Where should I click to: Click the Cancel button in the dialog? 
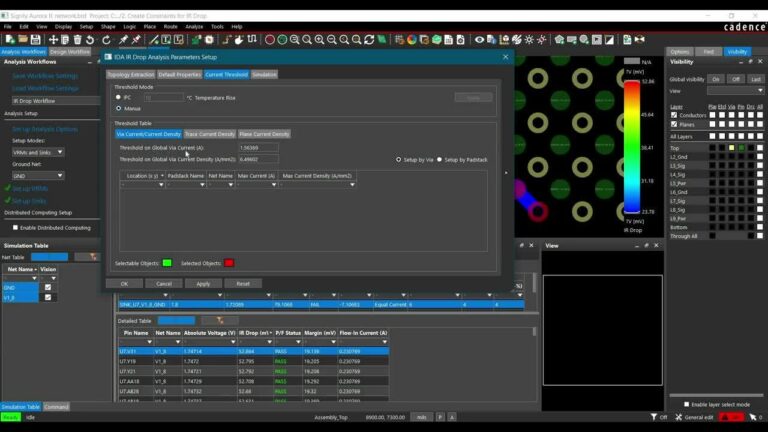click(164, 284)
